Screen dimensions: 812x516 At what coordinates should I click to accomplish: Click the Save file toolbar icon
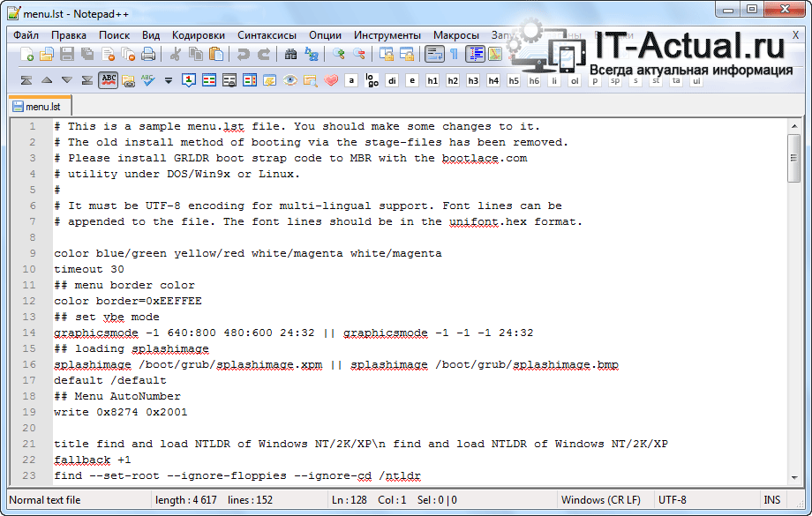[x=67, y=55]
